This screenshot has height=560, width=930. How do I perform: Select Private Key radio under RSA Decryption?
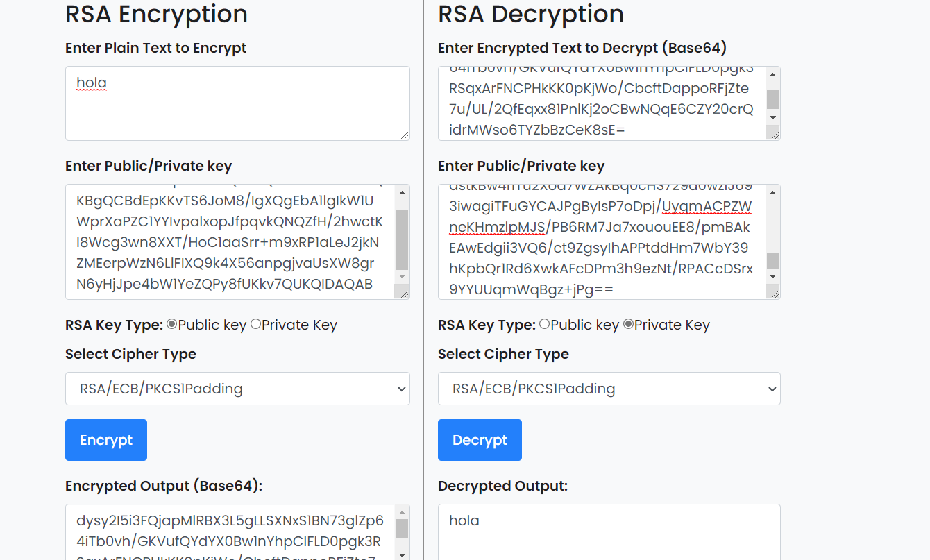(x=629, y=324)
